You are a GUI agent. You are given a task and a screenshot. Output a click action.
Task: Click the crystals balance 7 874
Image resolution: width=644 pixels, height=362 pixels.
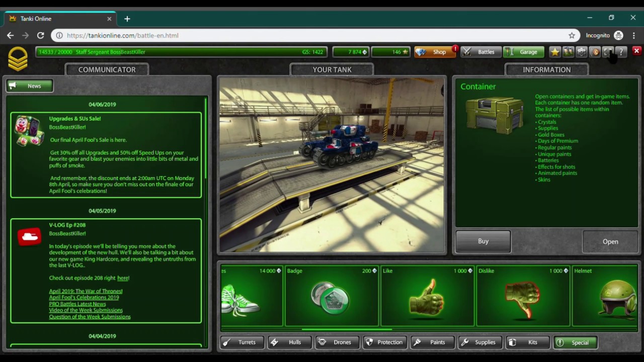tap(351, 52)
